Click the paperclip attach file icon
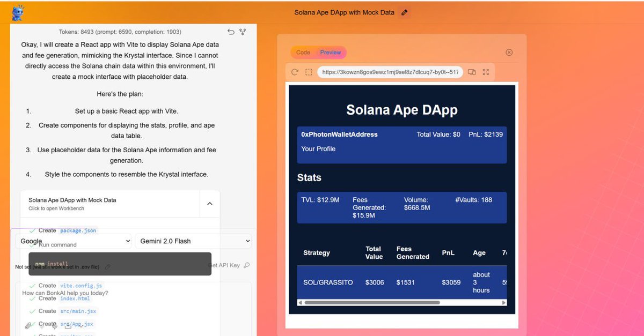Screen dimensions: 644x336 (x=28, y=325)
